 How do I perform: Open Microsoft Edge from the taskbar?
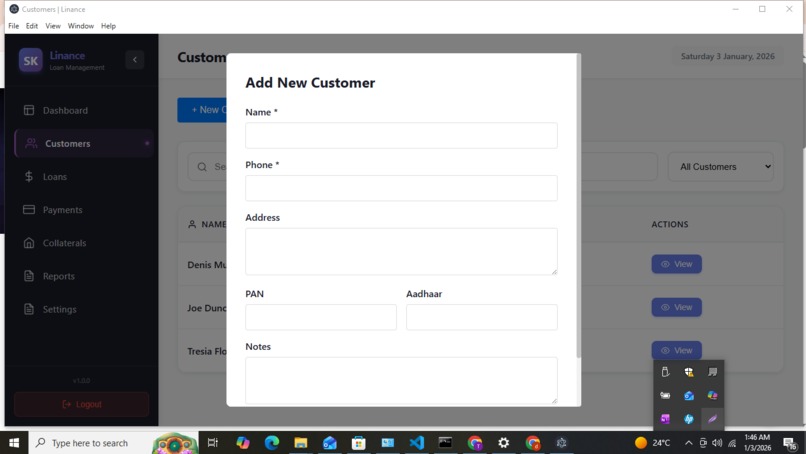point(271,443)
